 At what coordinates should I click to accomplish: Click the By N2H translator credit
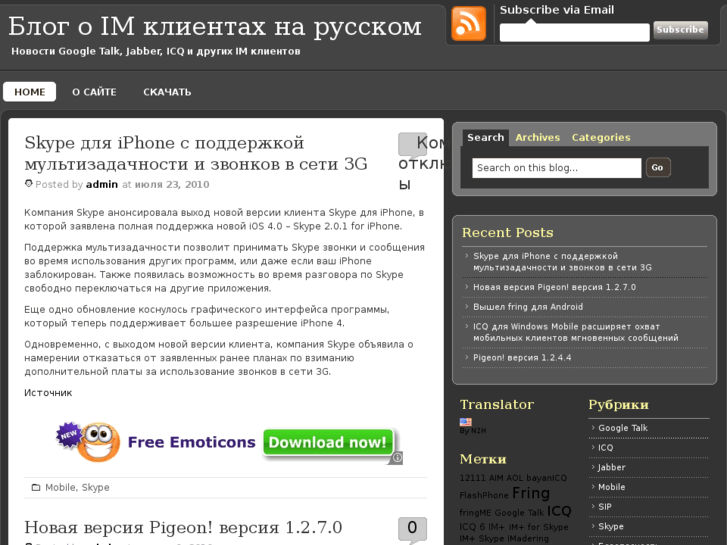(472, 431)
